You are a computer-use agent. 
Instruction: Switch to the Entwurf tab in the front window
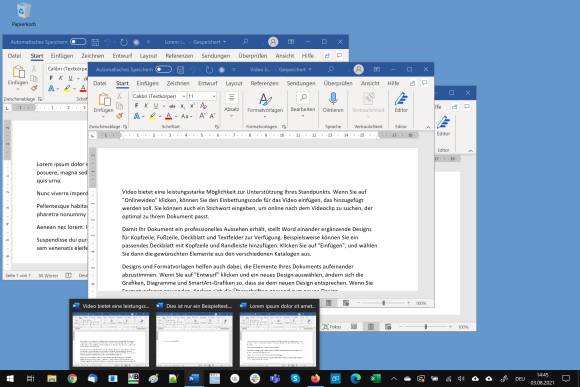pyautogui.click(x=208, y=83)
